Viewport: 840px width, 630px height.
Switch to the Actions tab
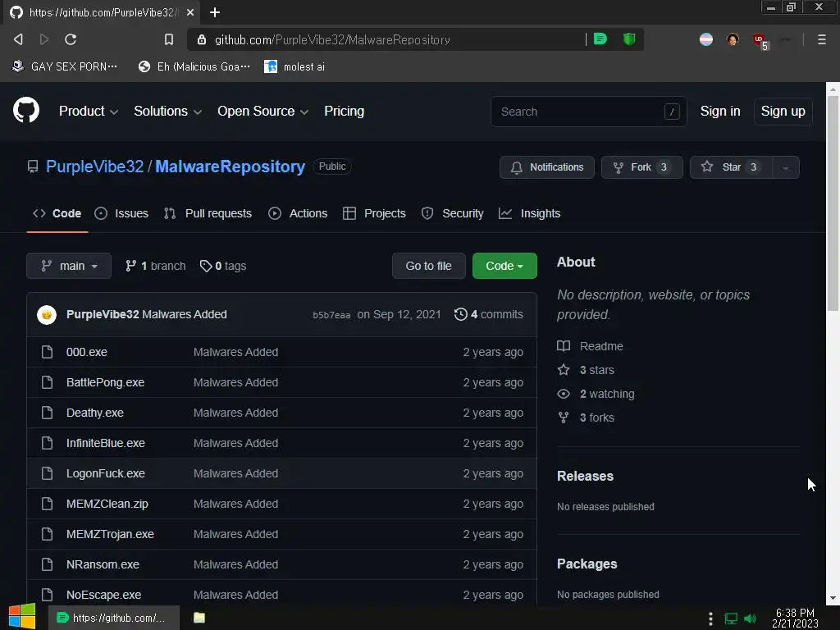tap(298, 213)
